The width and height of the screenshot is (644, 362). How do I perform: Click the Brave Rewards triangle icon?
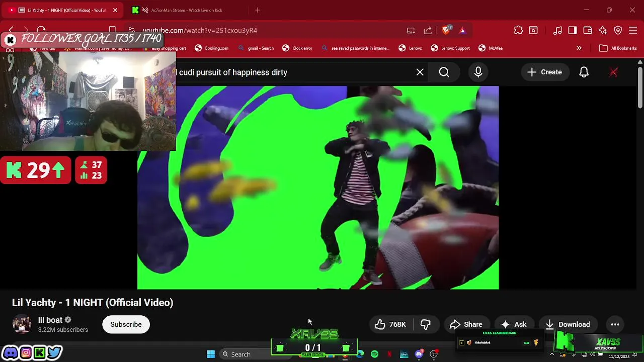462,30
